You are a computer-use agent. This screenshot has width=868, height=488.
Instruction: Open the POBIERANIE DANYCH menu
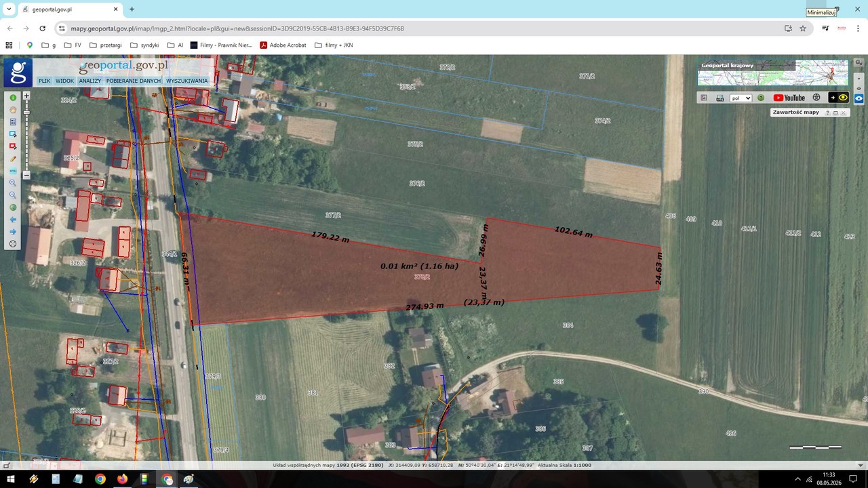pyautogui.click(x=134, y=81)
